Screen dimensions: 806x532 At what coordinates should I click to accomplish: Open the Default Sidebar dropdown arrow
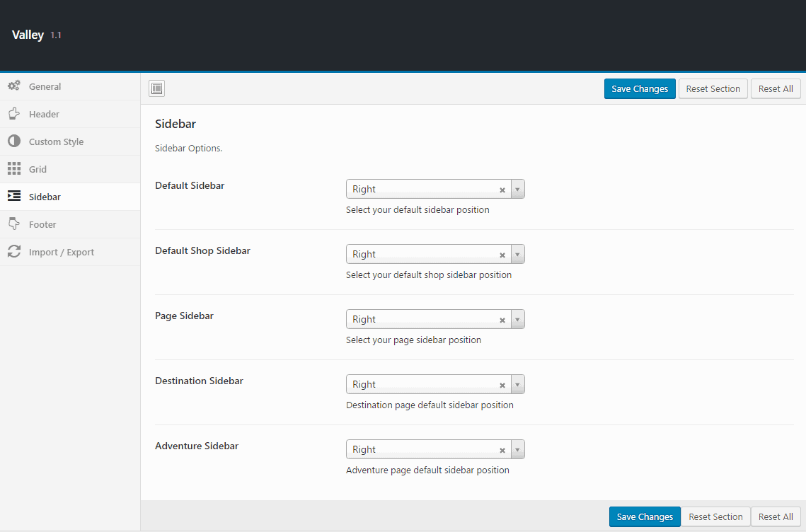[517, 190]
